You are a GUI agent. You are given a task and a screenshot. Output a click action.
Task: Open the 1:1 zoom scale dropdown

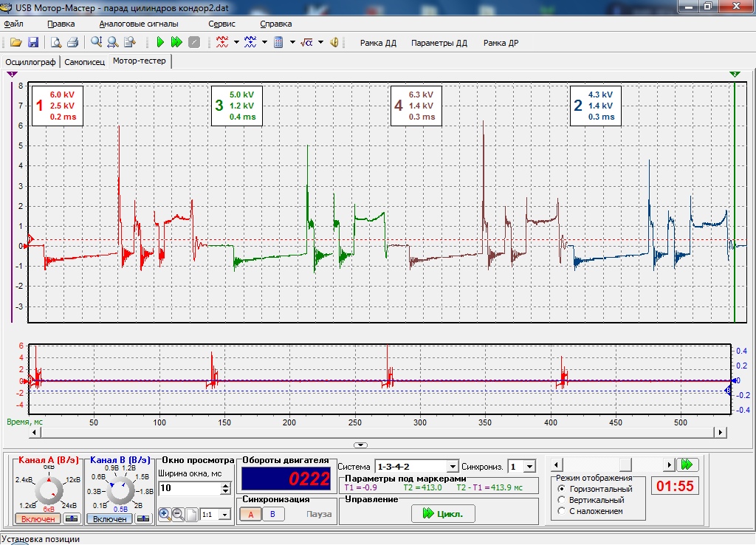[224, 514]
